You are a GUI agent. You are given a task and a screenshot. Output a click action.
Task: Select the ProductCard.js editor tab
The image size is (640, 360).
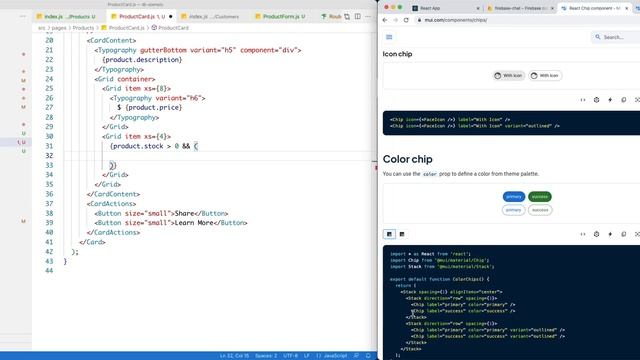[142, 17]
